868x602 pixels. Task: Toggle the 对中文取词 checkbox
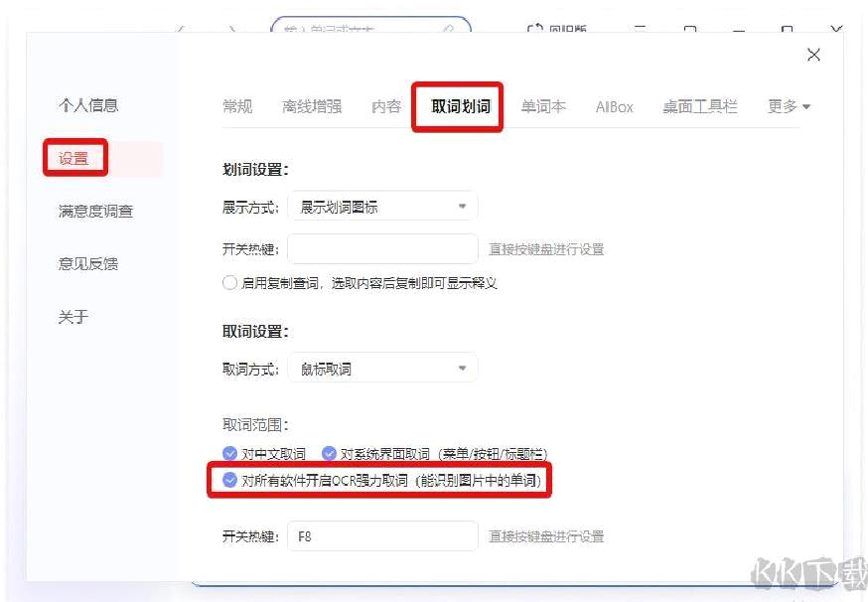pyautogui.click(x=229, y=453)
